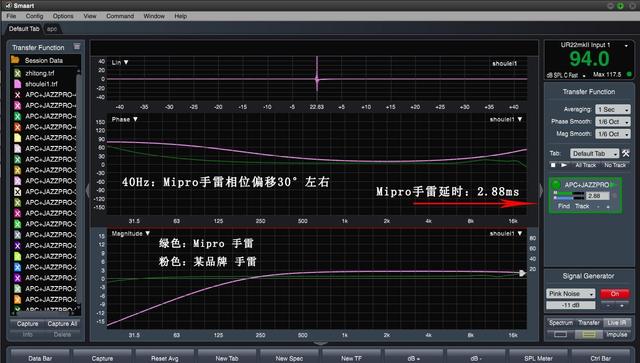Open the Transfer Function data panel menu icon
640x363 pixels.
point(77,47)
